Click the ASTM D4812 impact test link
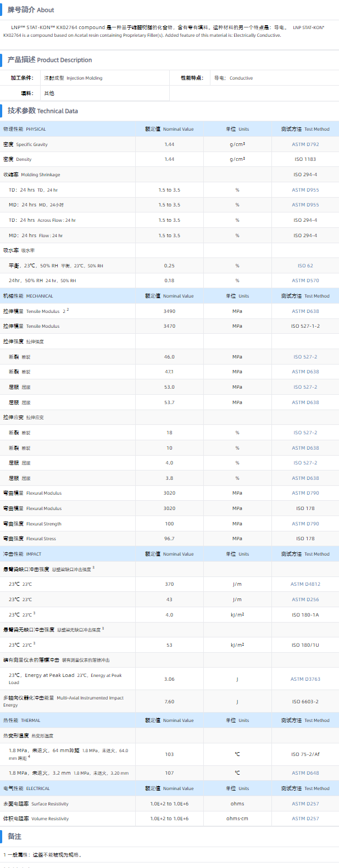This screenshot has height=868, width=339. 305,584
